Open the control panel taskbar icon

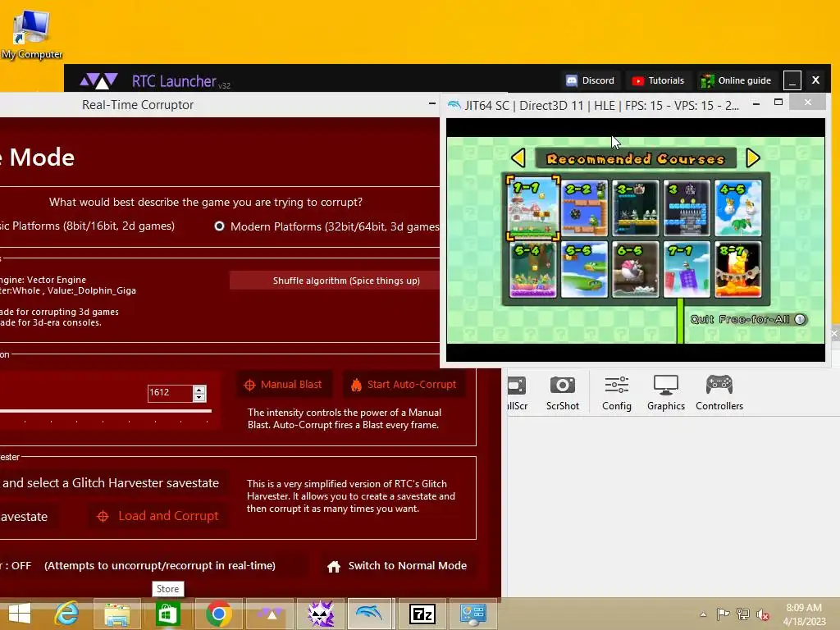pyautogui.click(x=473, y=614)
